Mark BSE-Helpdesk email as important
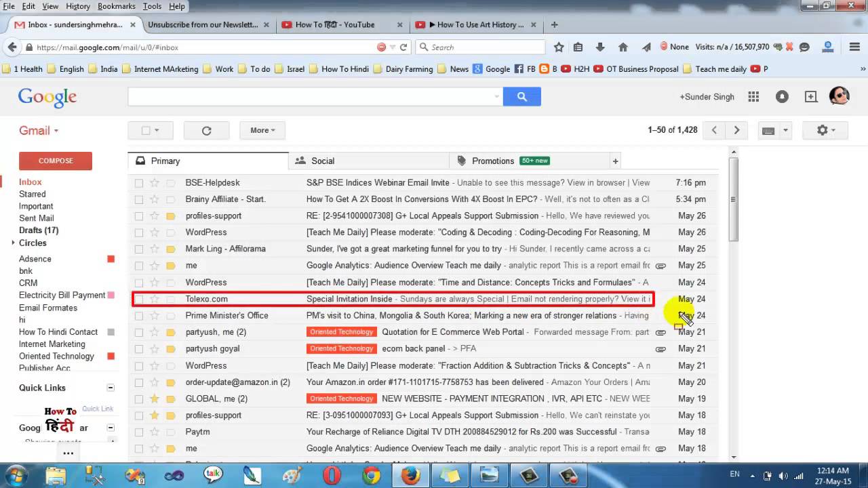 click(x=171, y=183)
